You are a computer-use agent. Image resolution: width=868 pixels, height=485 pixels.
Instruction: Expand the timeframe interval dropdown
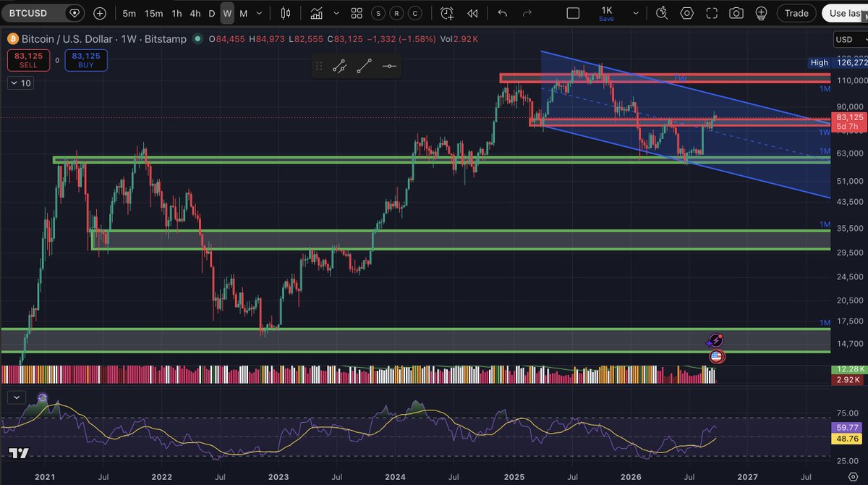pos(260,13)
